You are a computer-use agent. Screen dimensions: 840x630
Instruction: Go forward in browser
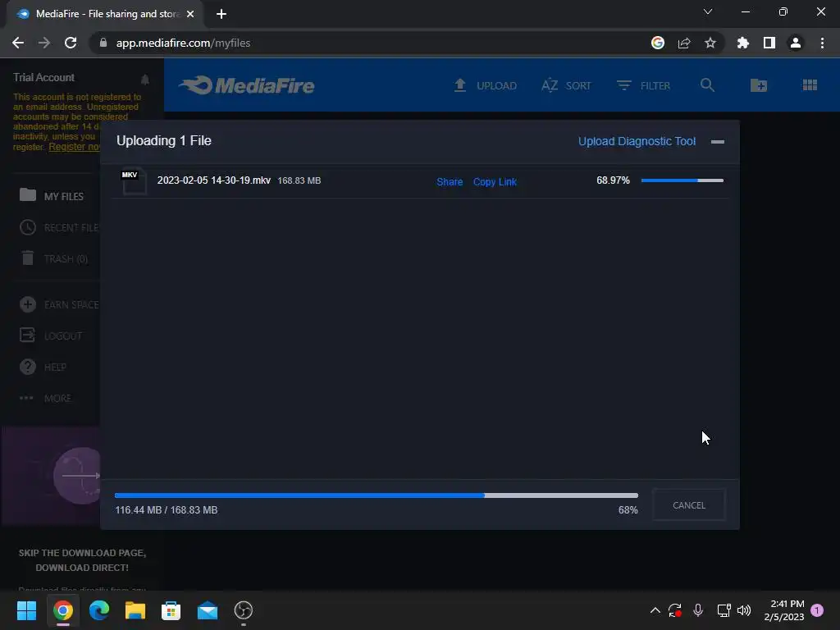click(44, 43)
